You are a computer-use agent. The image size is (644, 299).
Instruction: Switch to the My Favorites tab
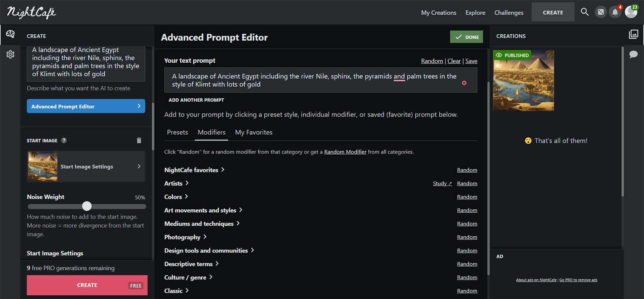(254, 132)
